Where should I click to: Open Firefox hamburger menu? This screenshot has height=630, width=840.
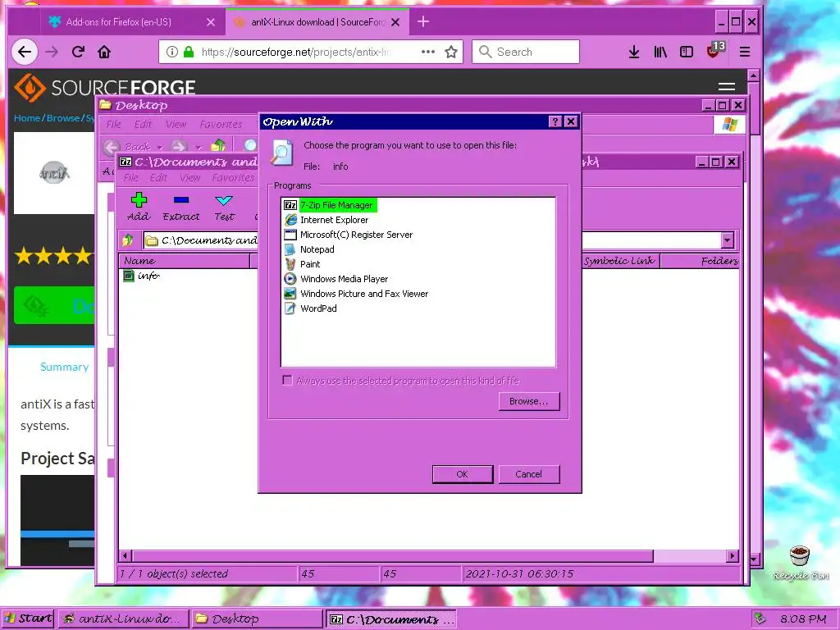tap(745, 52)
